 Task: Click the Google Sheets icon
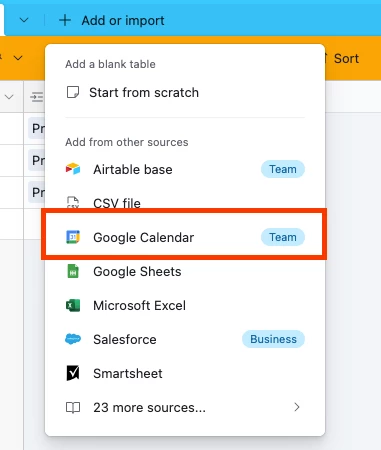click(73, 271)
